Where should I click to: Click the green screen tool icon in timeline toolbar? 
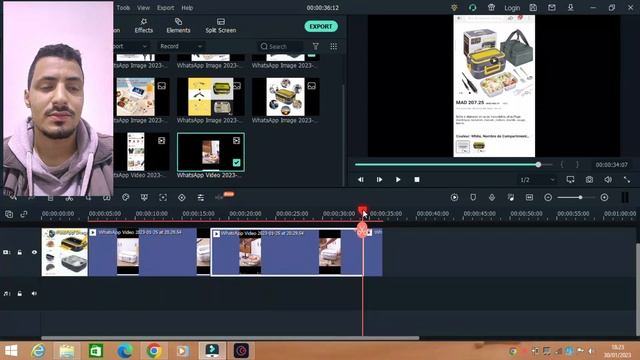click(144, 198)
